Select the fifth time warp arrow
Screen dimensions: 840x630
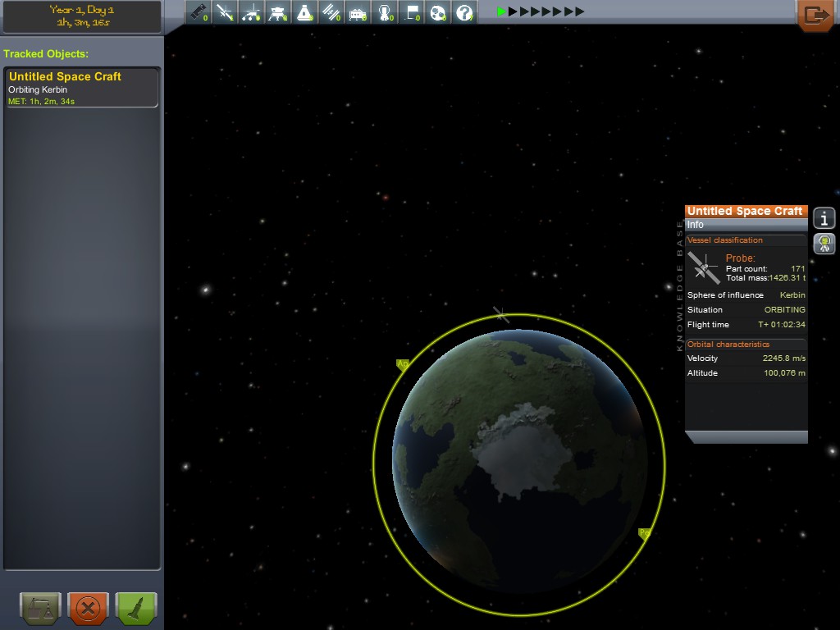coord(546,11)
